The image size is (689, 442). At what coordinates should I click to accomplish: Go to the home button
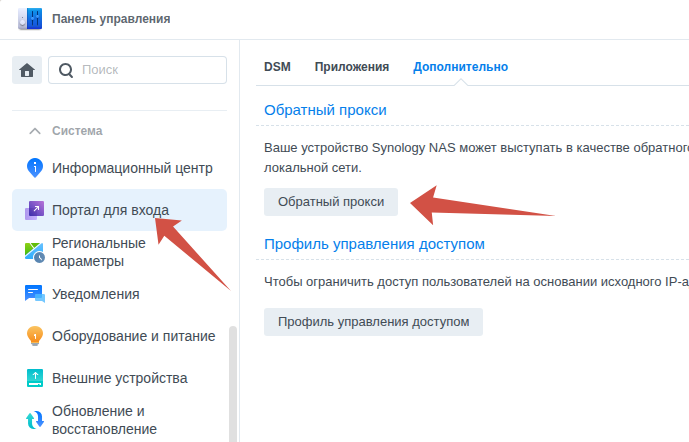27,70
